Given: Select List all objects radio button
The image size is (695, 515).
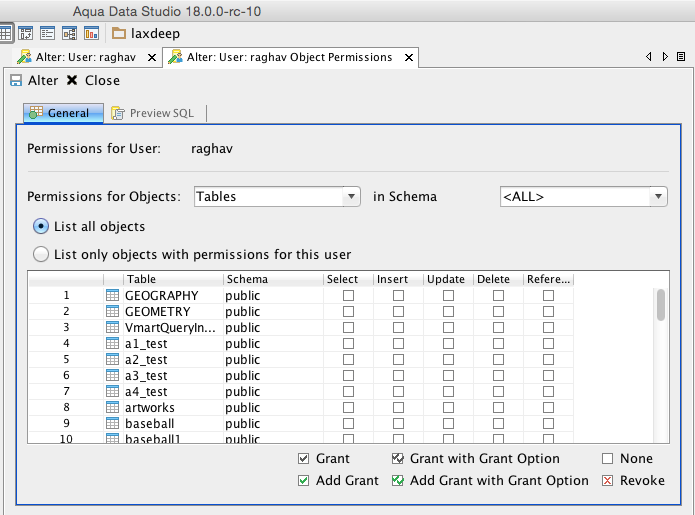Looking at the screenshot, I should [x=42, y=226].
